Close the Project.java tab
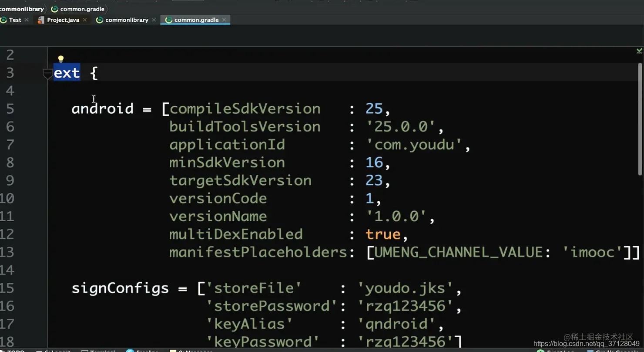Image resolution: width=644 pixels, height=352 pixels. click(85, 20)
